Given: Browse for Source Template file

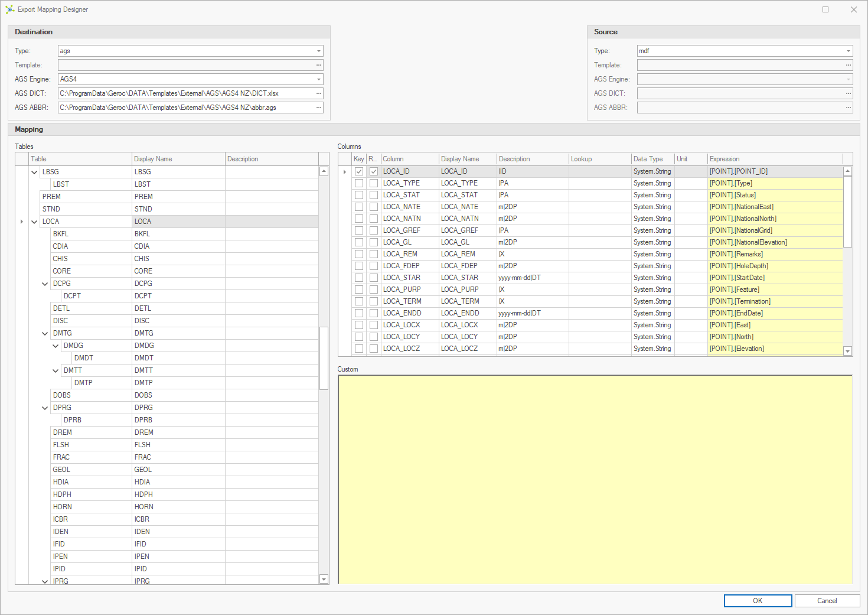Looking at the screenshot, I should 849,65.
